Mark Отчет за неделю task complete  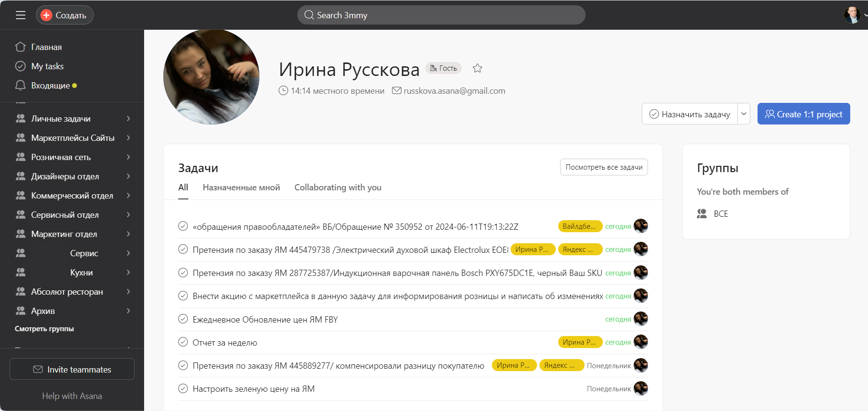click(183, 342)
